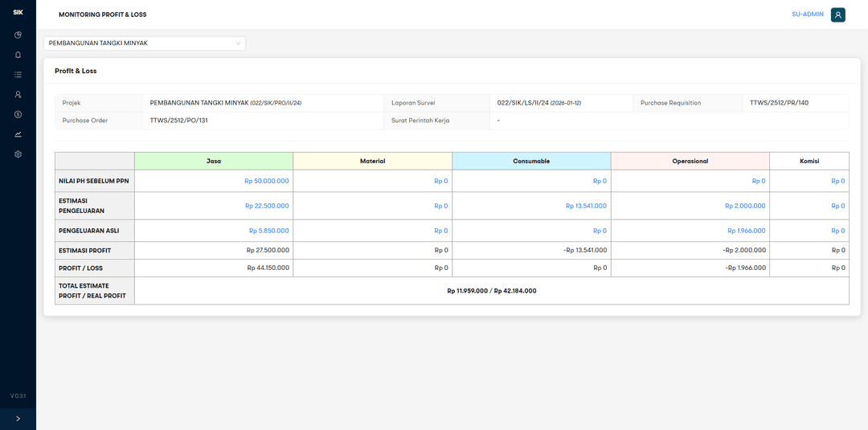Image resolution: width=868 pixels, height=430 pixels.
Task: Click the project dropdown chevron arrow
Action: pyautogui.click(x=238, y=43)
